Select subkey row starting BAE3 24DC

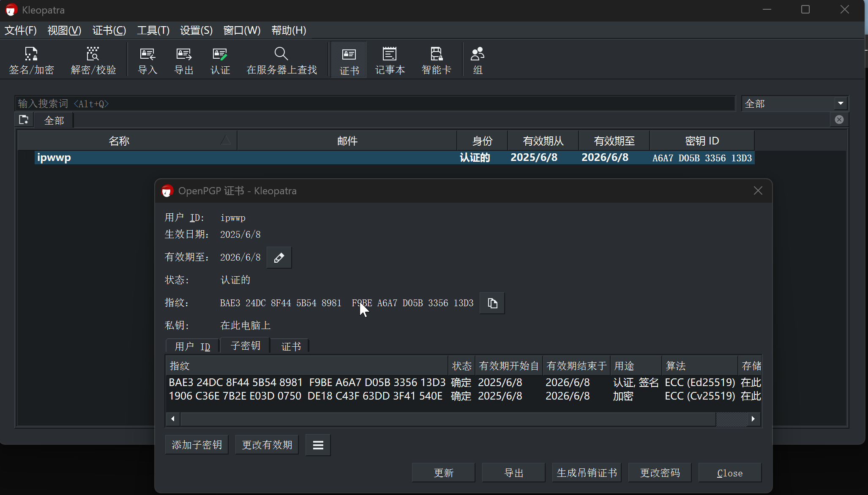464,382
